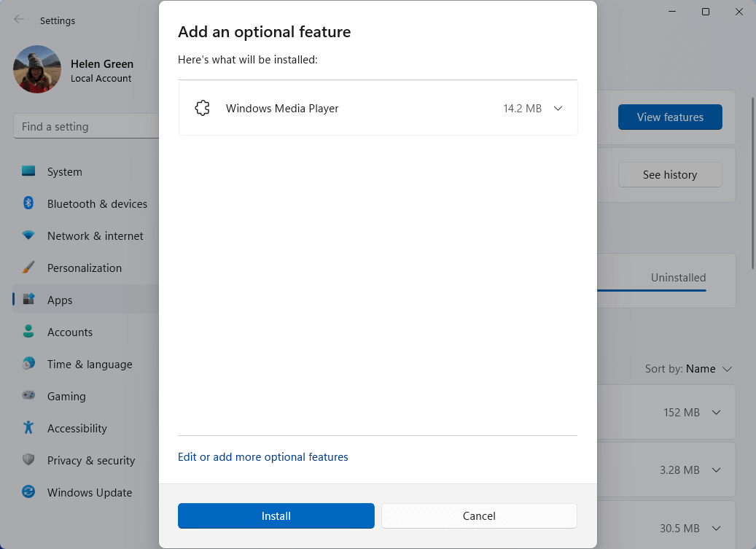Click the Accounts person icon
Image resolution: width=756 pixels, height=549 pixels.
[28, 331]
